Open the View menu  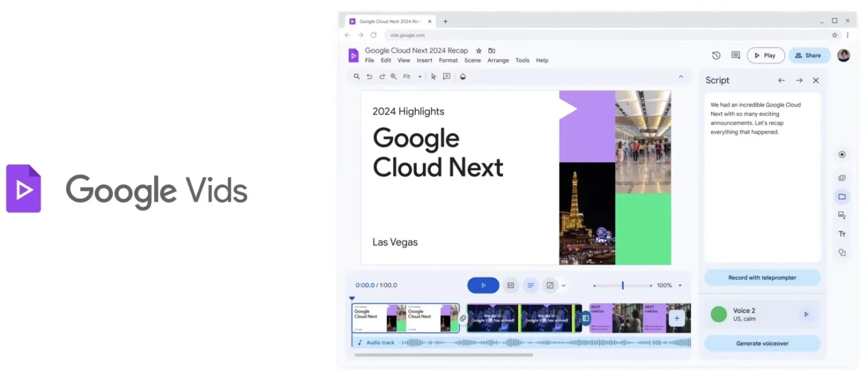click(x=404, y=60)
